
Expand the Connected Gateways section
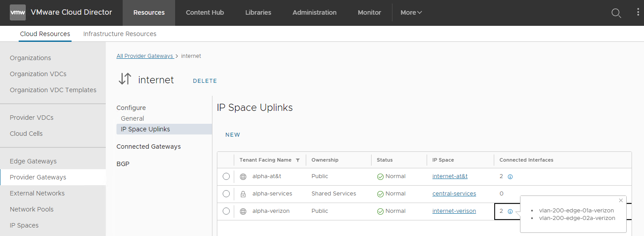(148, 146)
